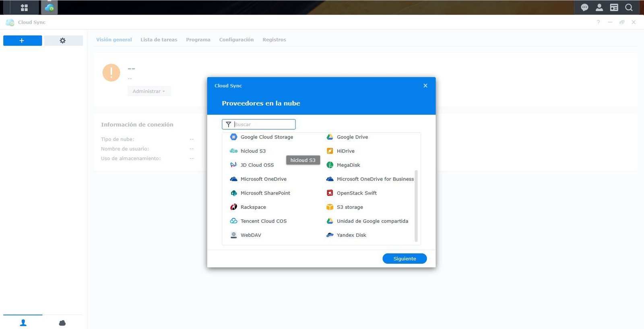The image size is (644, 329).
Task: Open the widgets panel icon
Action: coord(614,8)
